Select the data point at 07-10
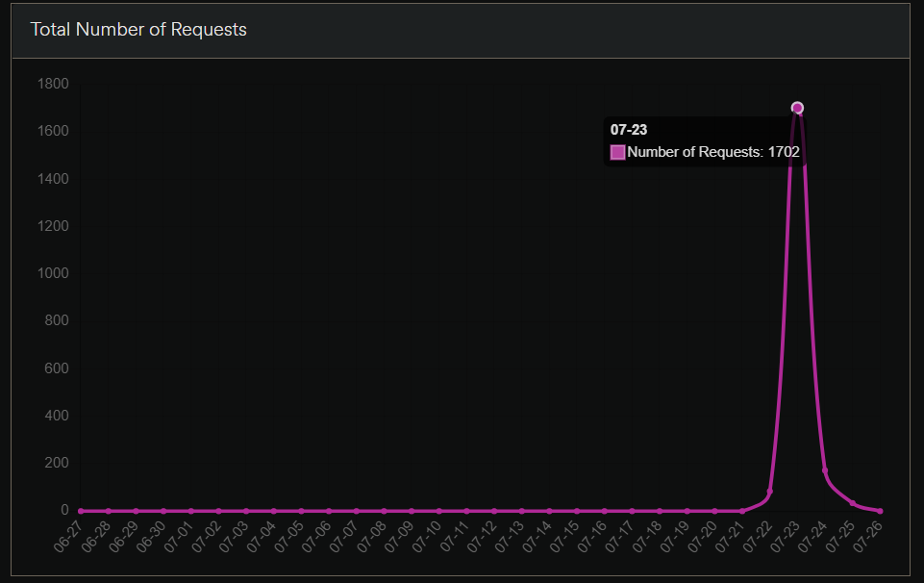Image resolution: width=924 pixels, height=583 pixels. coord(438,510)
